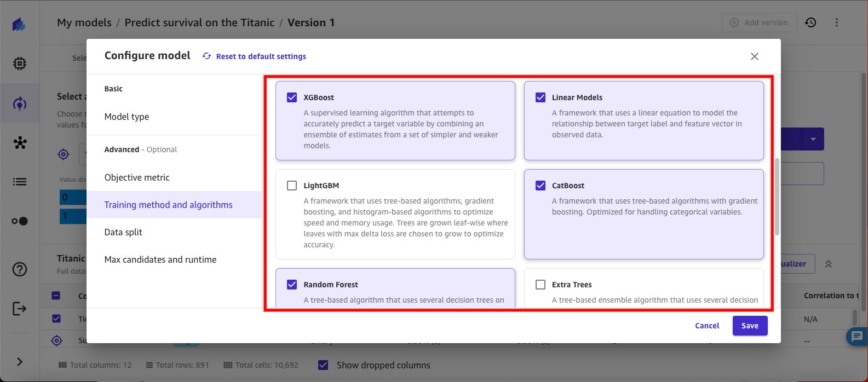This screenshot has width=868, height=382.
Task: Uncheck the XGBoost algorithm checkbox
Action: (292, 97)
